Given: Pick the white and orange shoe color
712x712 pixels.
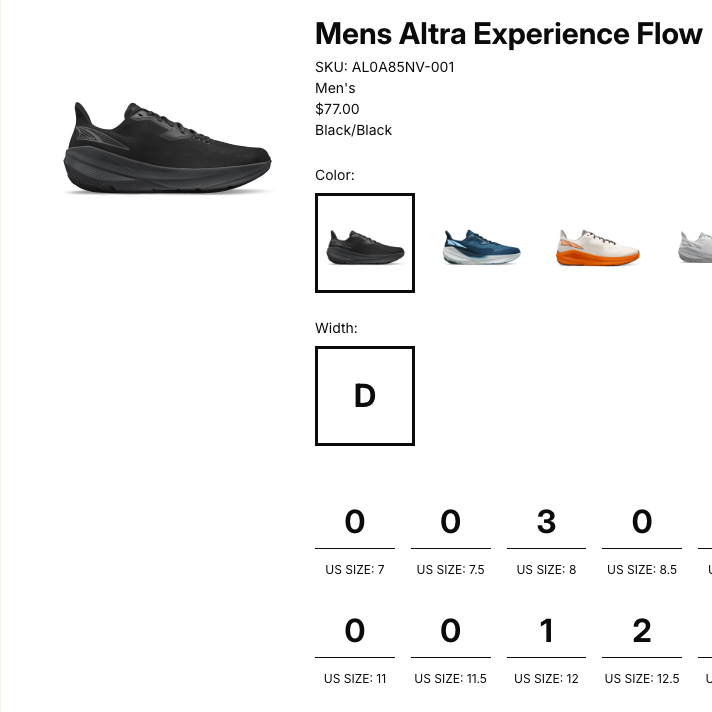Looking at the screenshot, I should click(597, 247).
